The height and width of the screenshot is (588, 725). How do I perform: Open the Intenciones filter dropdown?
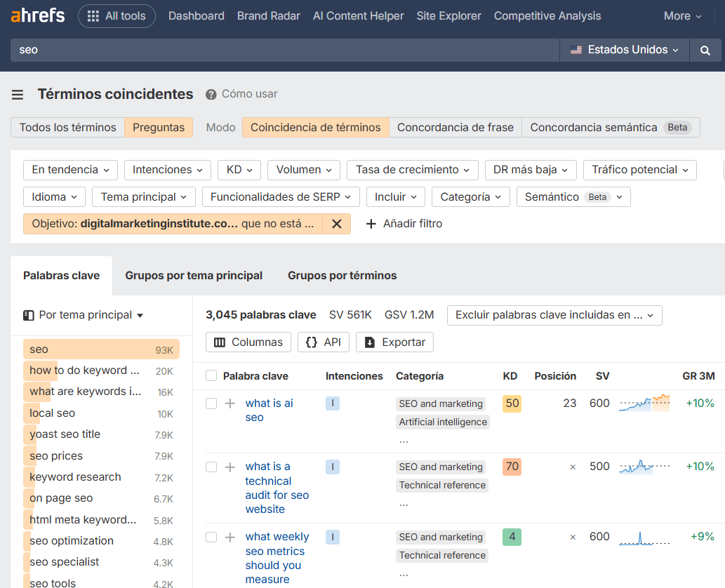[167, 170]
